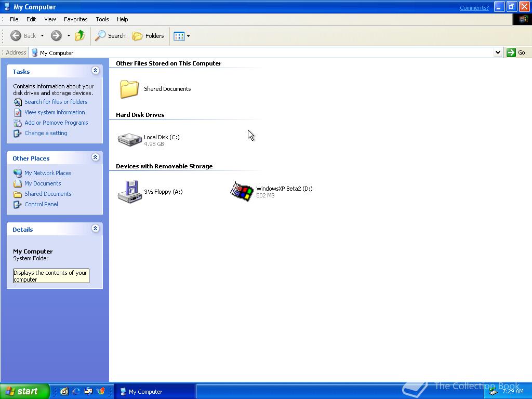Expand the Address bar dropdown list
This screenshot has width=532, height=399.
(498, 52)
